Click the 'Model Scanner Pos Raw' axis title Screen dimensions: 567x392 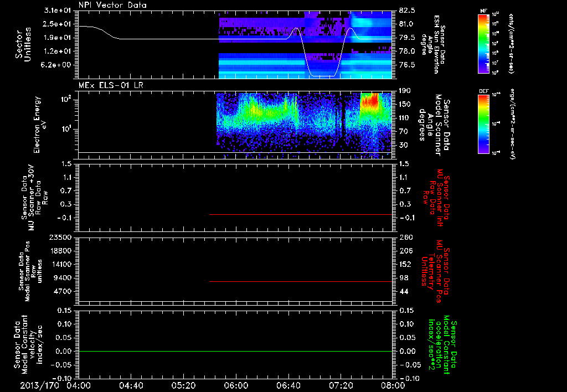point(30,271)
